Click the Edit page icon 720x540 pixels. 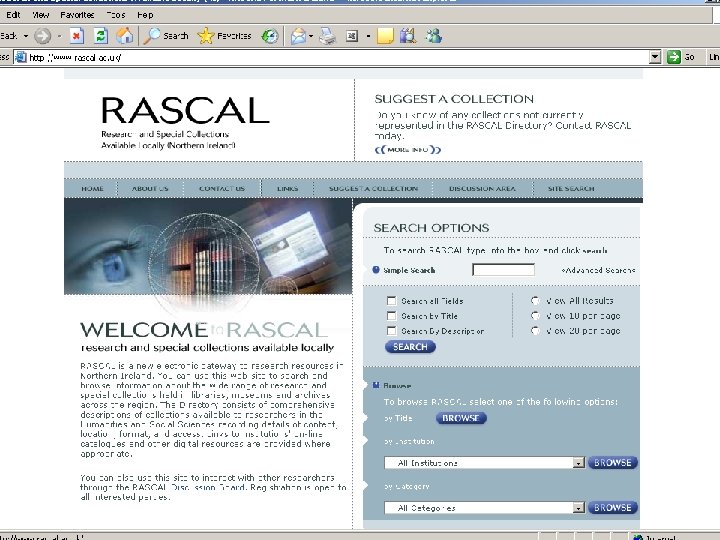point(352,36)
